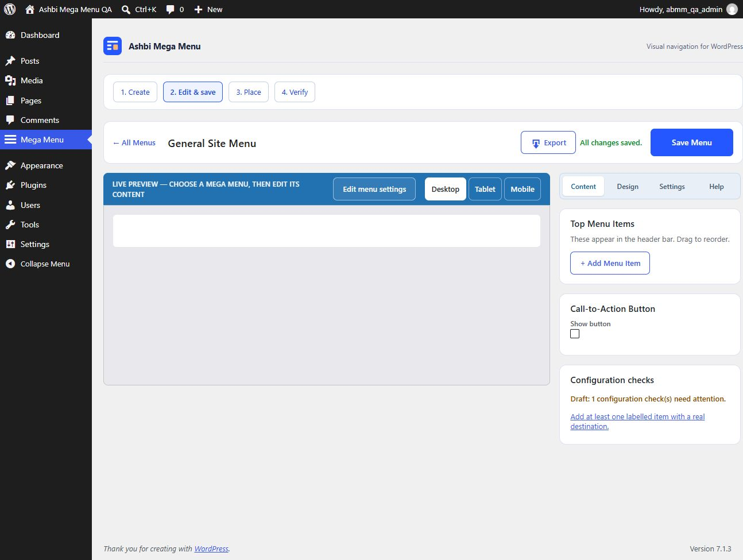743x560 pixels.
Task: Click the Plugins plug icon
Action: 10,185
